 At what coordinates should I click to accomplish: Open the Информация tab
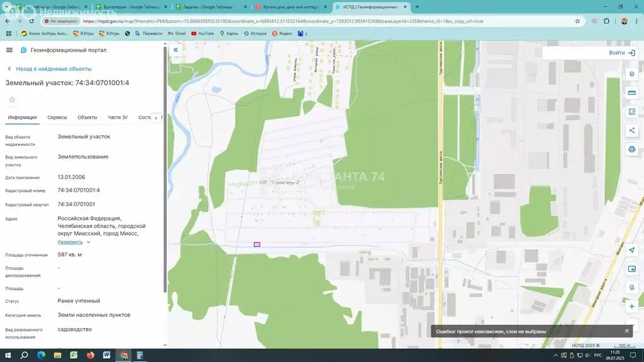point(22,118)
